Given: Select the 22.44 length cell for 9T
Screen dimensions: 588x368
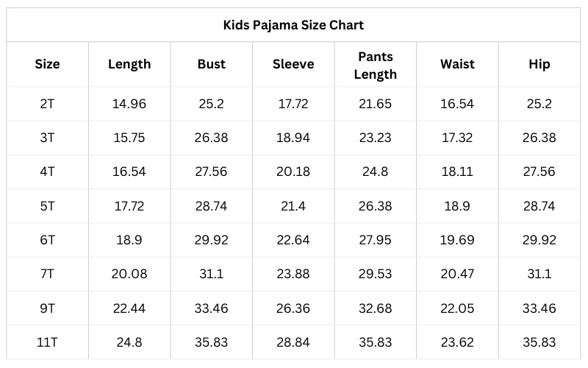Looking at the screenshot, I should click(x=129, y=308).
